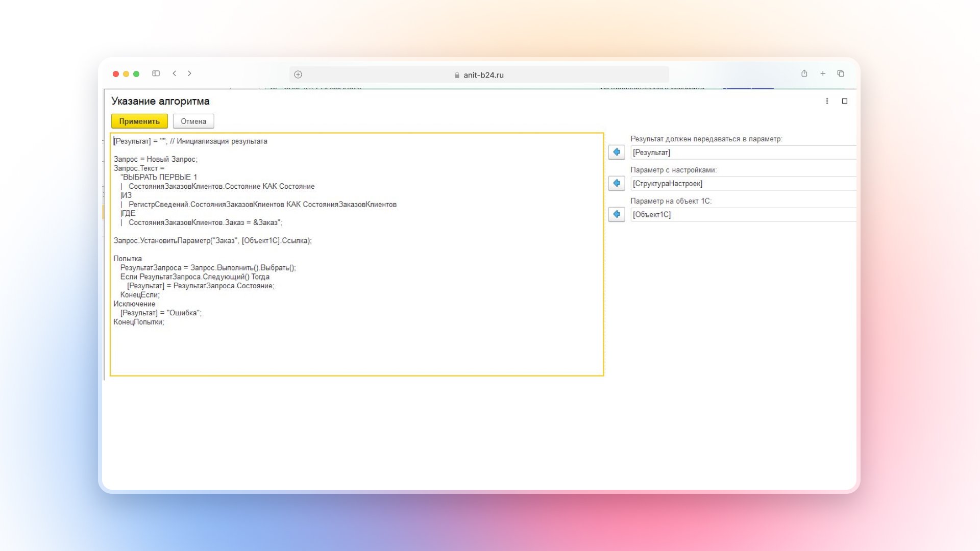Click the green macOS fullscreen button
This screenshot has height=551, width=980.
coord(136,74)
